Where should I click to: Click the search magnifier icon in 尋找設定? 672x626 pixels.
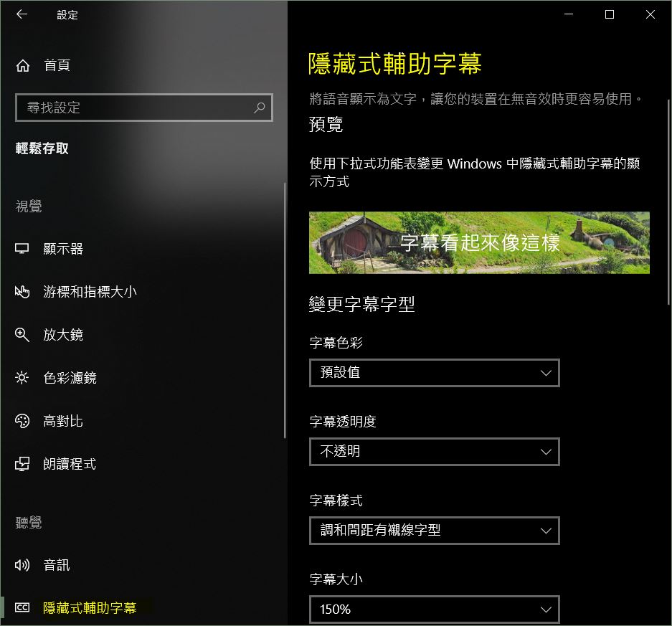[260, 108]
